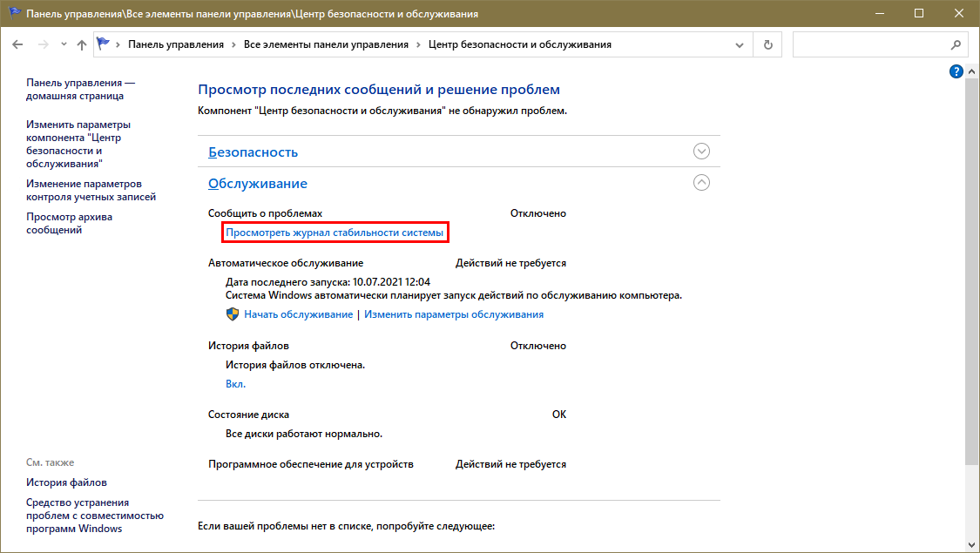This screenshot has width=980, height=553.
Task: Click Все элементы панели управления breadcrumb
Action: coord(326,44)
